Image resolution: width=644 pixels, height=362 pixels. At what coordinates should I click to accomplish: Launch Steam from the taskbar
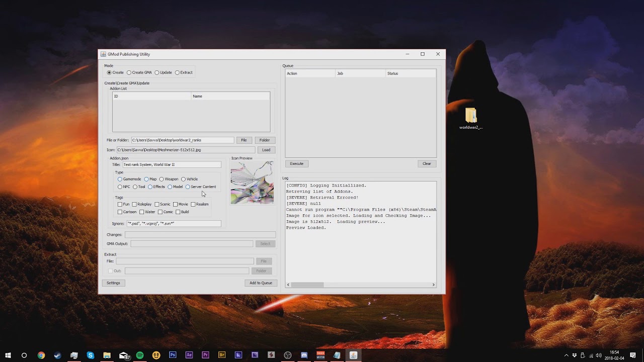tap(57, 355)
